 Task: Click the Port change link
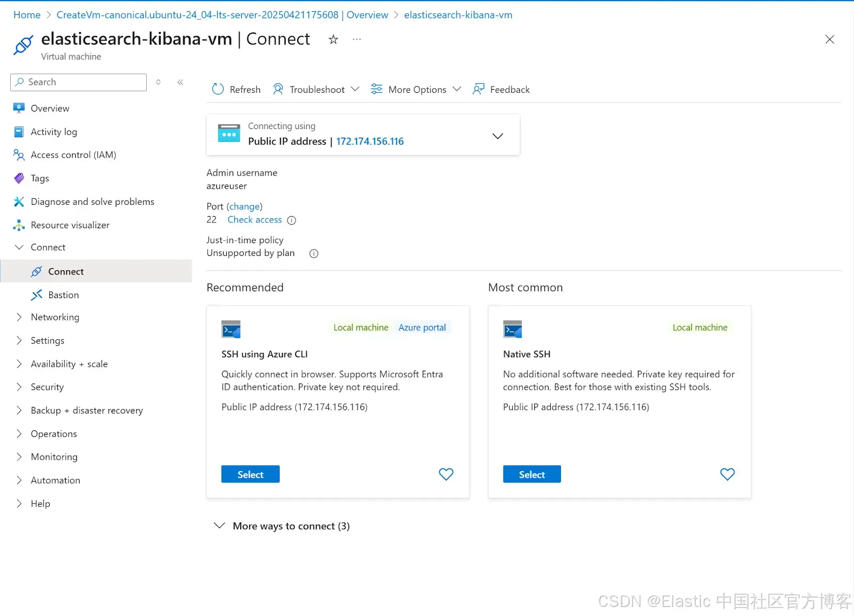click(245, 206)
